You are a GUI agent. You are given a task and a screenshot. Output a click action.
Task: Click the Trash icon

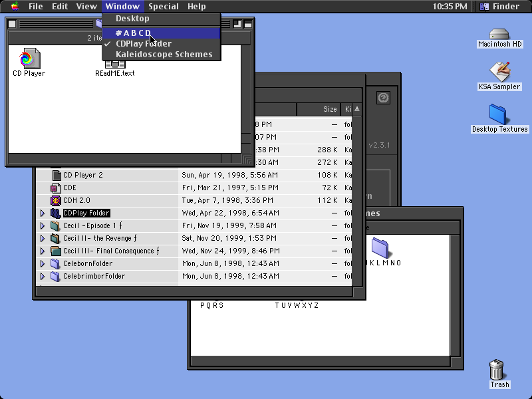pos(496,370)
